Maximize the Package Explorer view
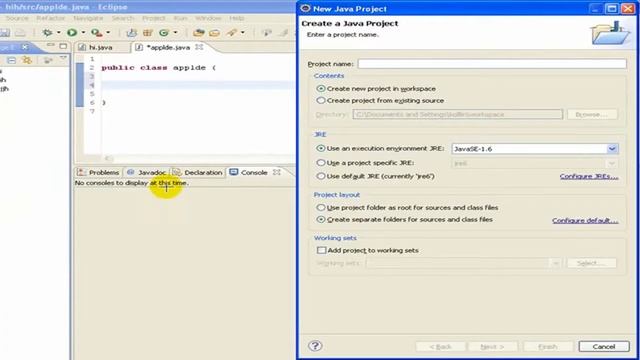The width and height of the screenshot is (640, 360). (63, 46)
